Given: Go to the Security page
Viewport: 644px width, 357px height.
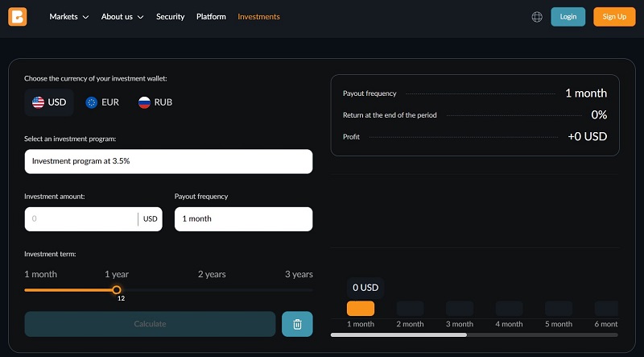Looking at the screenshot, I should click(170, 17).
